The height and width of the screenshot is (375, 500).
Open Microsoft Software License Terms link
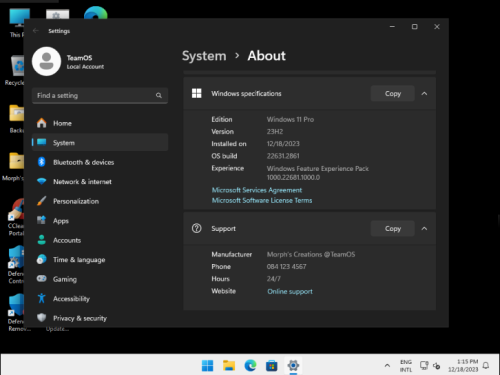pos(262,200)
